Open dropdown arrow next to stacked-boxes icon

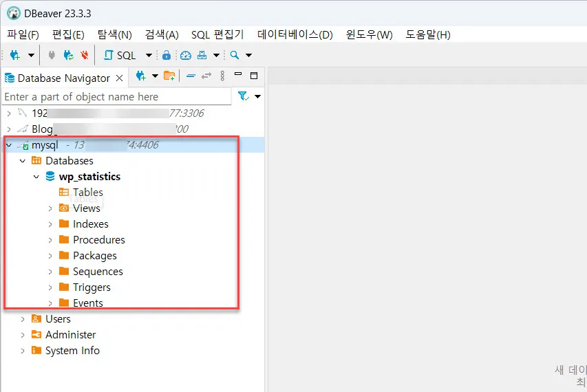coord(216,55)
